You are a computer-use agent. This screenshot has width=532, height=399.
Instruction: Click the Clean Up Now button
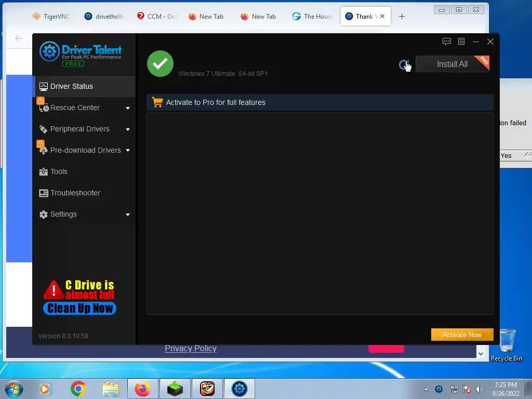79,309
